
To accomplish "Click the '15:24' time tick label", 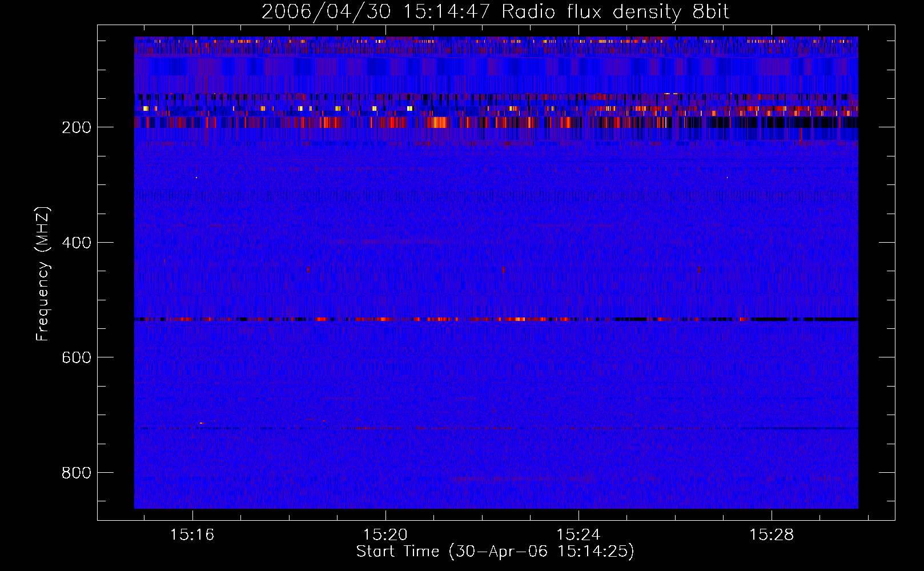I will point(578,534).
